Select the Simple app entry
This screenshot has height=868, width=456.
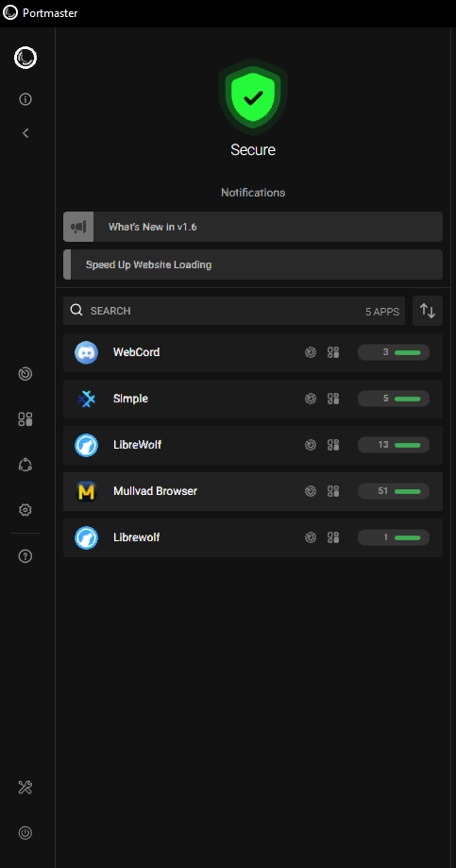(253, 399)
